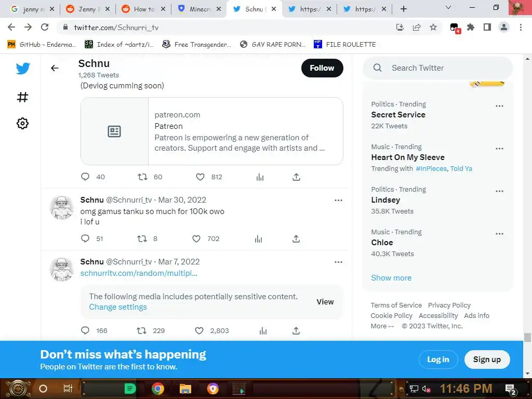Open more options on Mar 30 tweet

coord(338,200)
